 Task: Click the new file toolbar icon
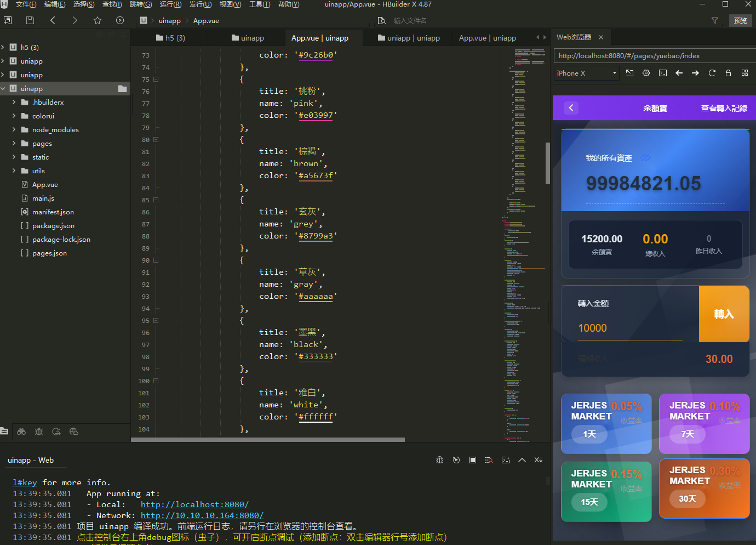pos(8,20)
